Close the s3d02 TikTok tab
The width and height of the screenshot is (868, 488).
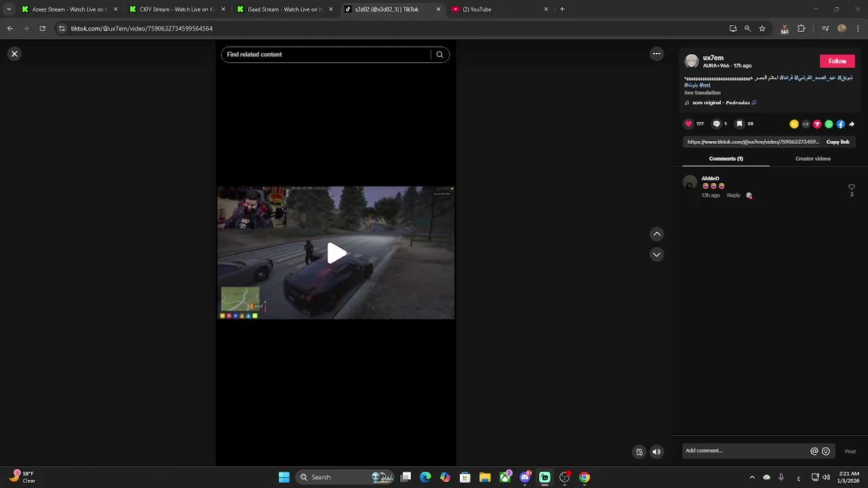coord(438,9)
